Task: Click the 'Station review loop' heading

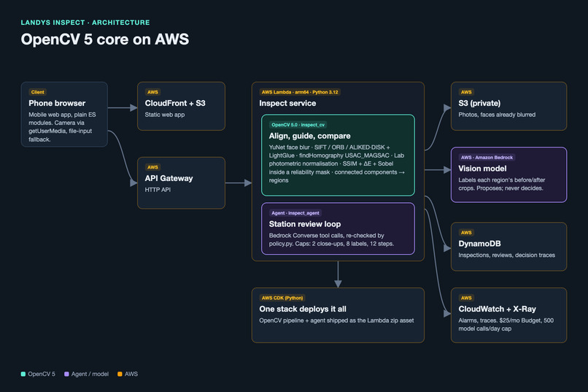Action: (x=305, y=224)
